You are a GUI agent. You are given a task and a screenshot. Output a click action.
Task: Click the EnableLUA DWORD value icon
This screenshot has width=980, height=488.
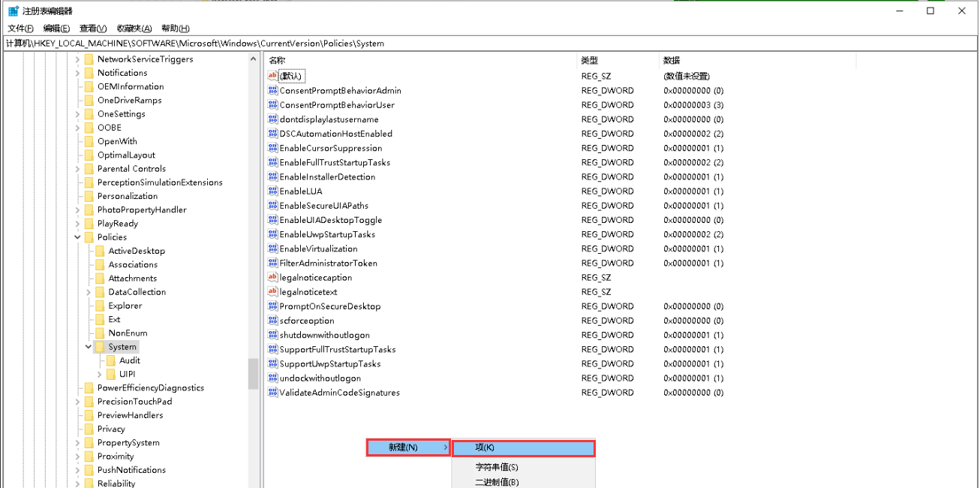click(273, 191)
